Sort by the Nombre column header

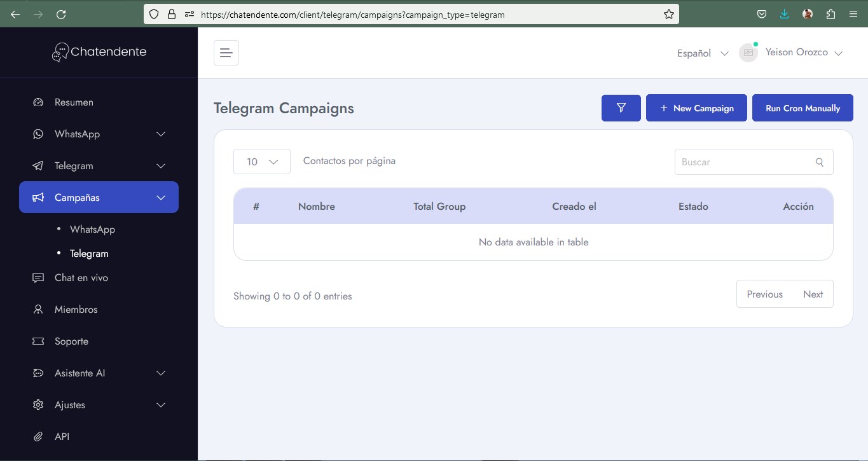317,207
